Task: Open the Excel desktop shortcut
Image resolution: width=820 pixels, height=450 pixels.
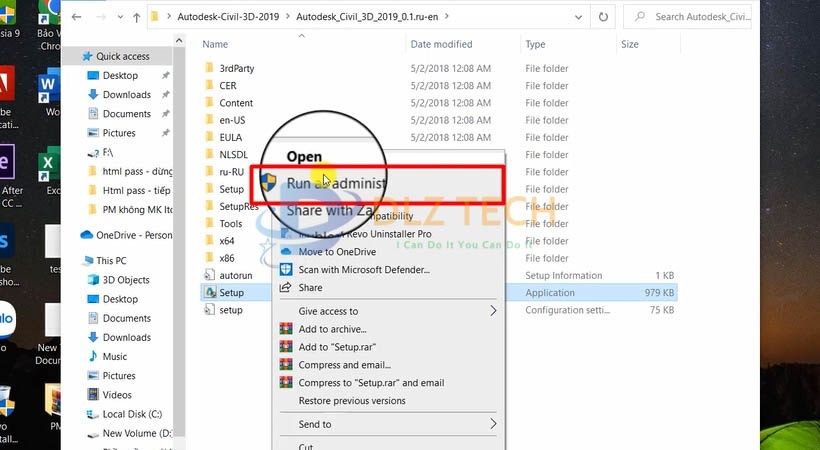Action: (49, 171)
